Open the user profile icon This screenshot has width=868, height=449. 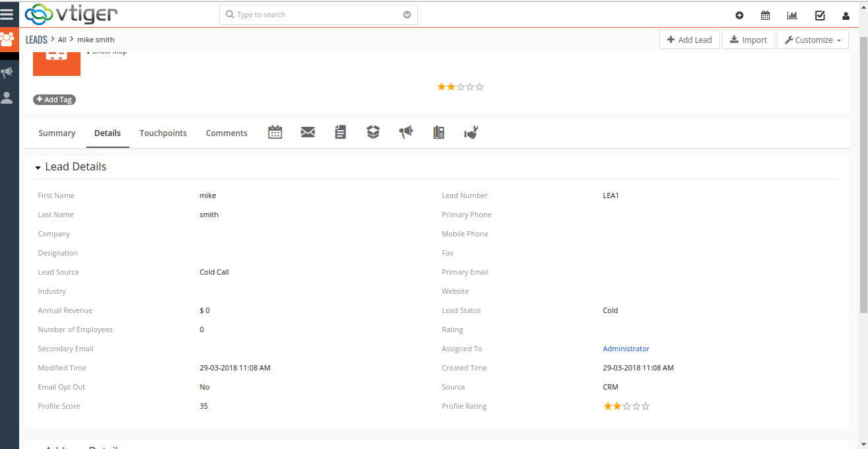tap(846, 16)
